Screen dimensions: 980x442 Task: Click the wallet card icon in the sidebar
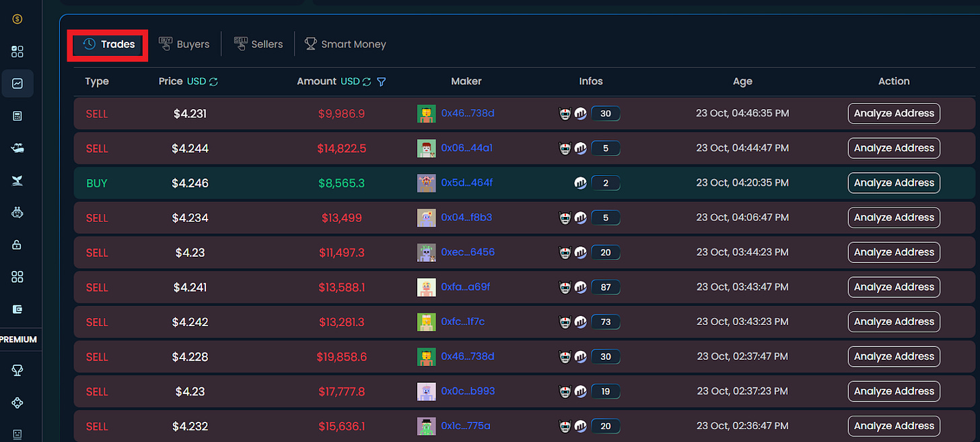tap(17, 309)
